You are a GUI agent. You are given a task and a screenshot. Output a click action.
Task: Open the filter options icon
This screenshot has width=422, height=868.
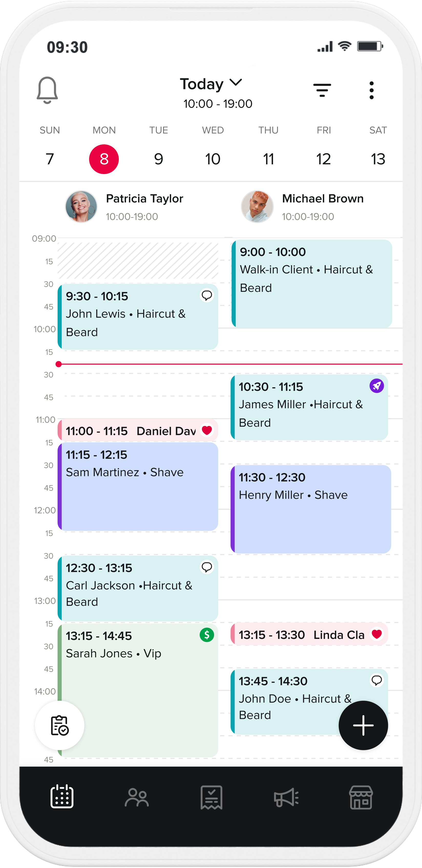point(322,90)
